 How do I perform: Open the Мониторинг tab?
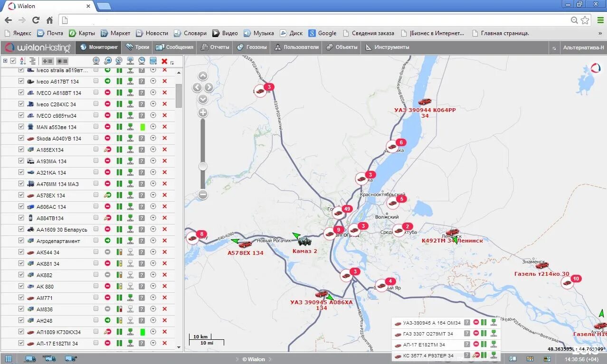(99, 47)
